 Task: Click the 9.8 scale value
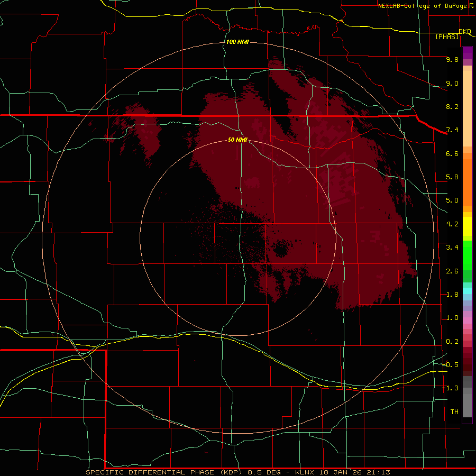(x=452, y=59)
